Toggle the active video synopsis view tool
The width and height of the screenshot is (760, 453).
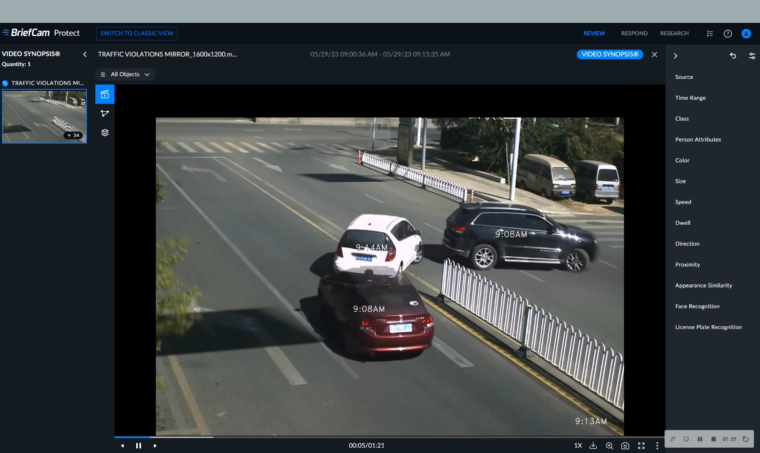tap(105, 94)
